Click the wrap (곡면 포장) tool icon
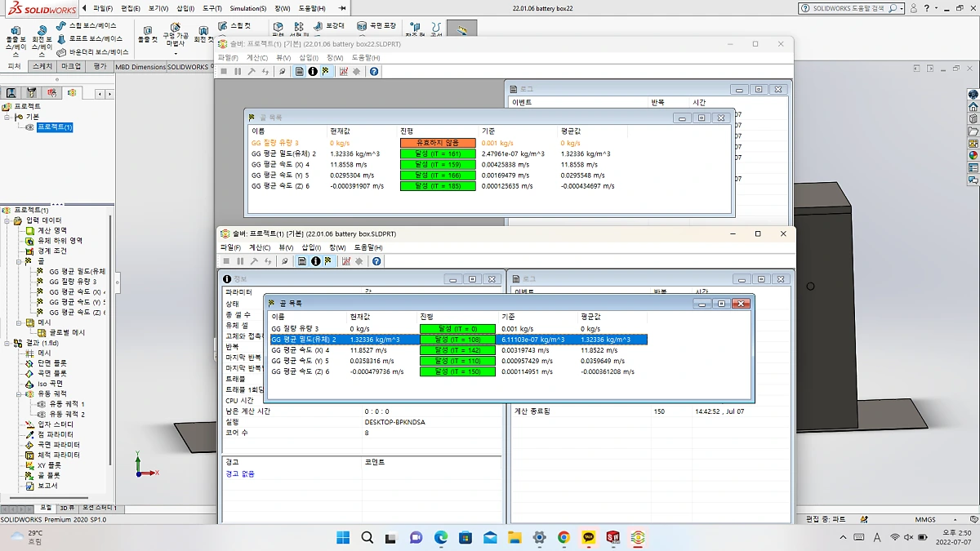 tap(363, 26)
